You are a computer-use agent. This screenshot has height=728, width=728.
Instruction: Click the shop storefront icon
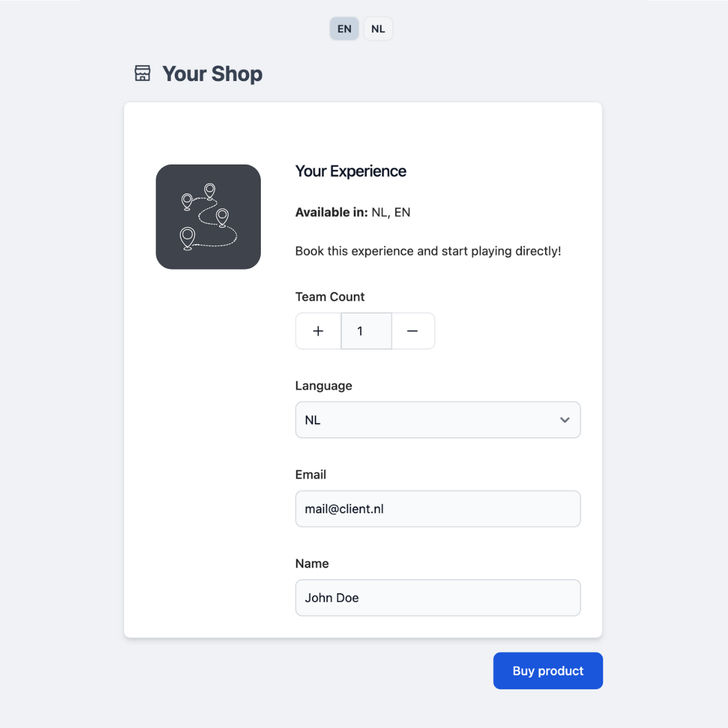(x=142, y=73)
